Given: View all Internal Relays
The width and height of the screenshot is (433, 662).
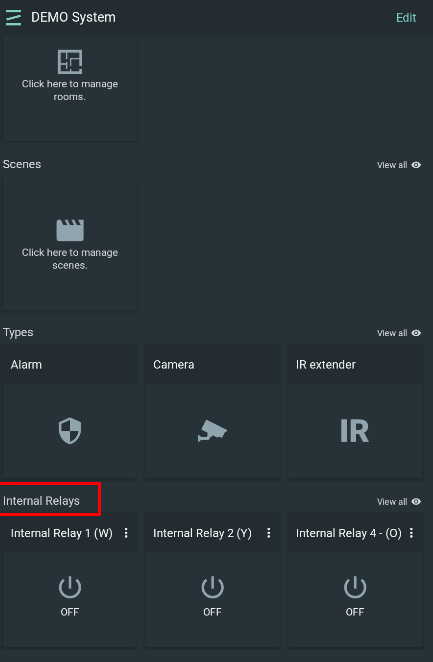Looking at the screenshot, I should pos(399,502).
